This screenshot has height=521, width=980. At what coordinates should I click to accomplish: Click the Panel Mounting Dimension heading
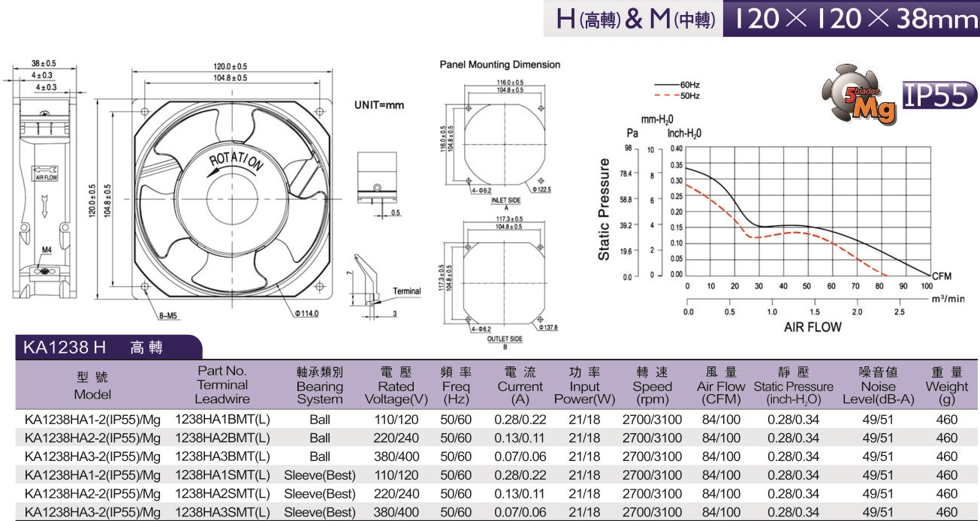click(x=499, y=65)
